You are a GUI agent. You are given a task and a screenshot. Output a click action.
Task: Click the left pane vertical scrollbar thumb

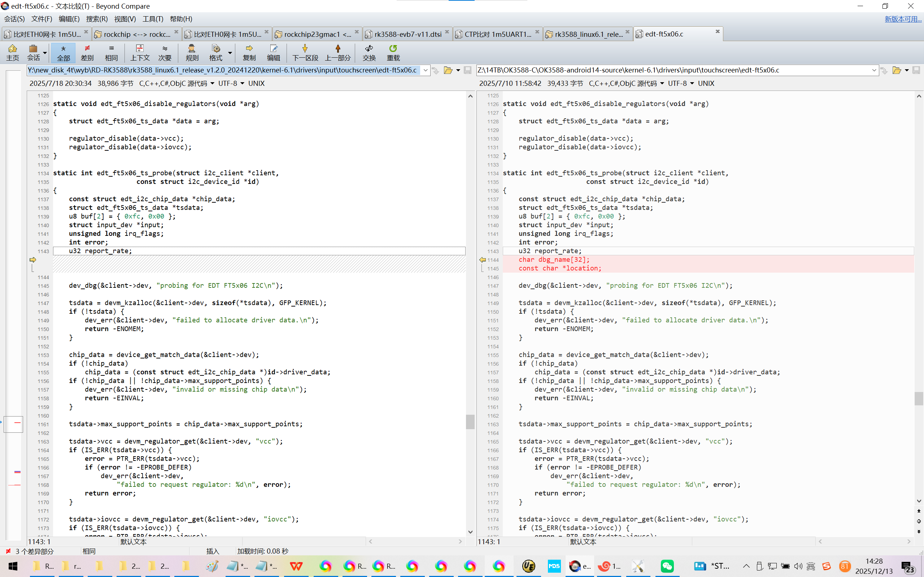tap(470, 422)
